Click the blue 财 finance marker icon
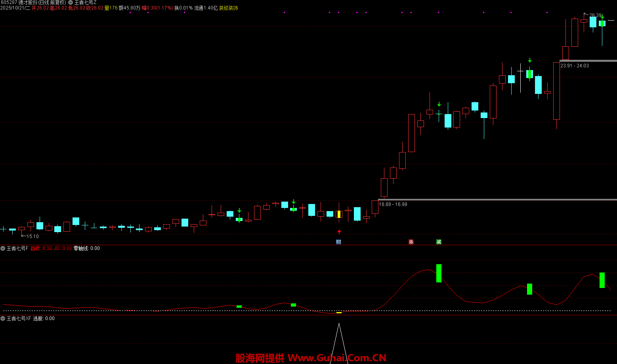This screenshot has width=617, height=364. click(338, 242)
